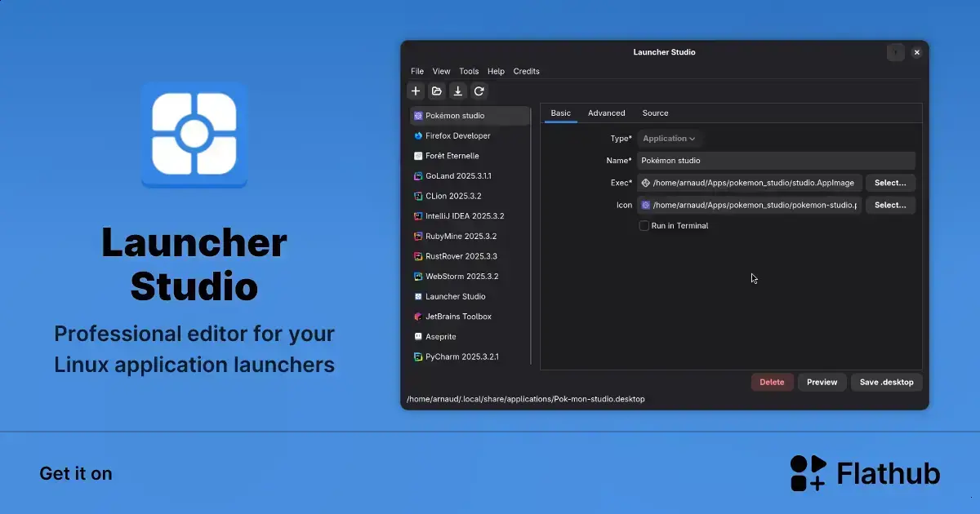980x514 pixels.
Task: Select GoLand 2025.3.1.1 text entry
Action: pyautogui.click(x=458, y=176)
